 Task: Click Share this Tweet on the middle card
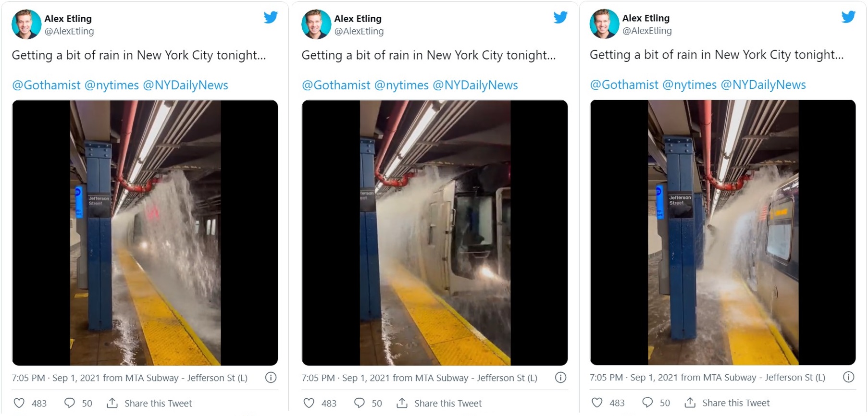tap(439, 403)
